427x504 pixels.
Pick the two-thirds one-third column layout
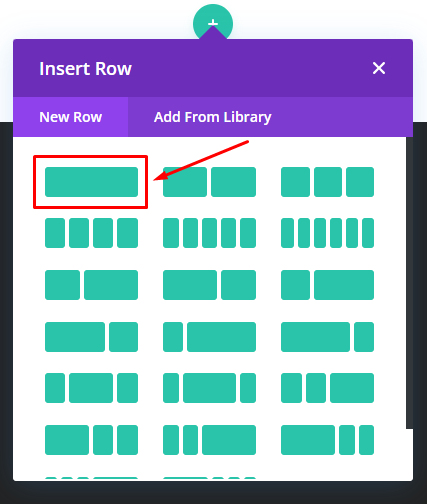91,337
